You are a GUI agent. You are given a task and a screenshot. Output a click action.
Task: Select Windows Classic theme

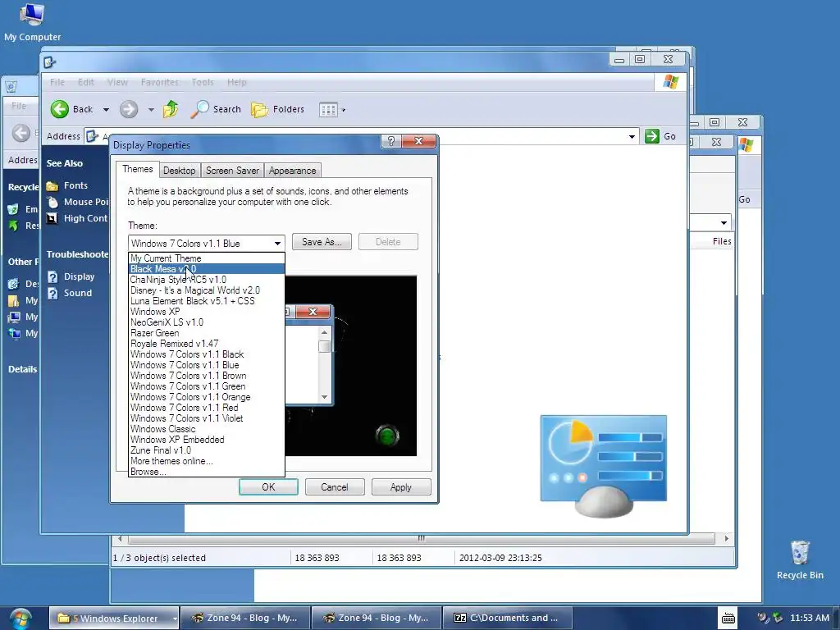206,429
